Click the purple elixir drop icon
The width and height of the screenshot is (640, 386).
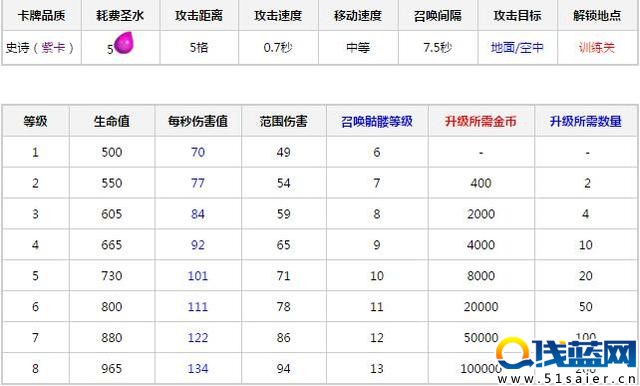(124, 43)
